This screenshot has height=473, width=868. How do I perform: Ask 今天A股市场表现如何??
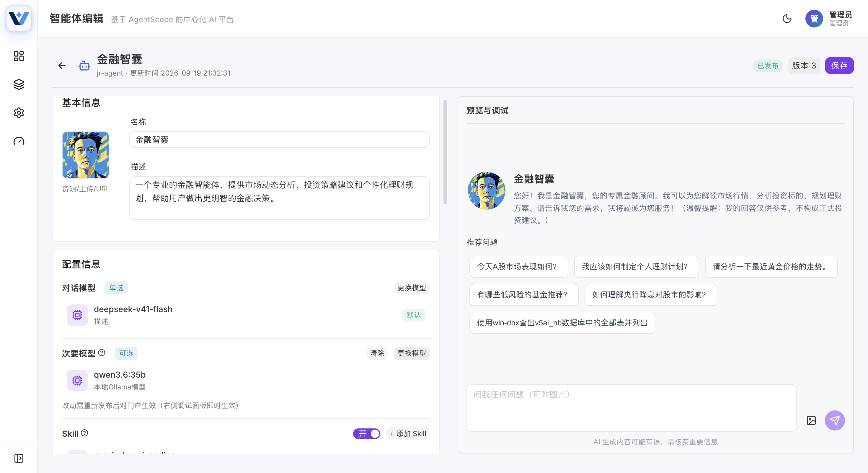click(518, 267)
